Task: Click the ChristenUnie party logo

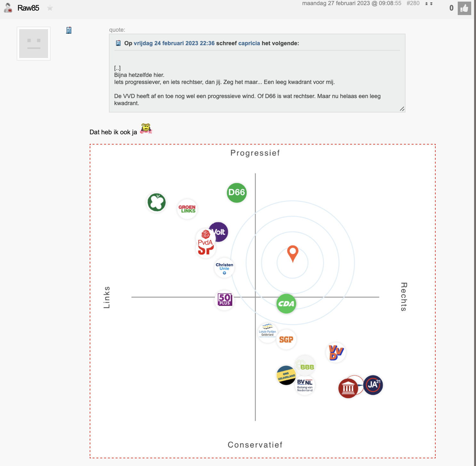Action: [224, 268]
